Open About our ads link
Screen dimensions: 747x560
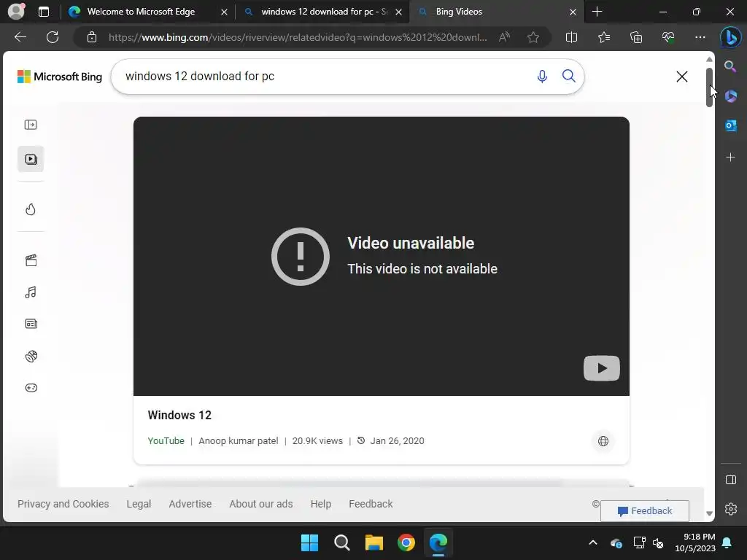tap(261, 504)
